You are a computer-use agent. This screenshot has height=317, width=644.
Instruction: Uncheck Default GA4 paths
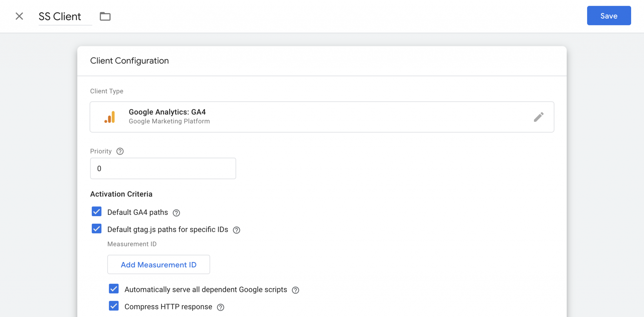(97, 212)
